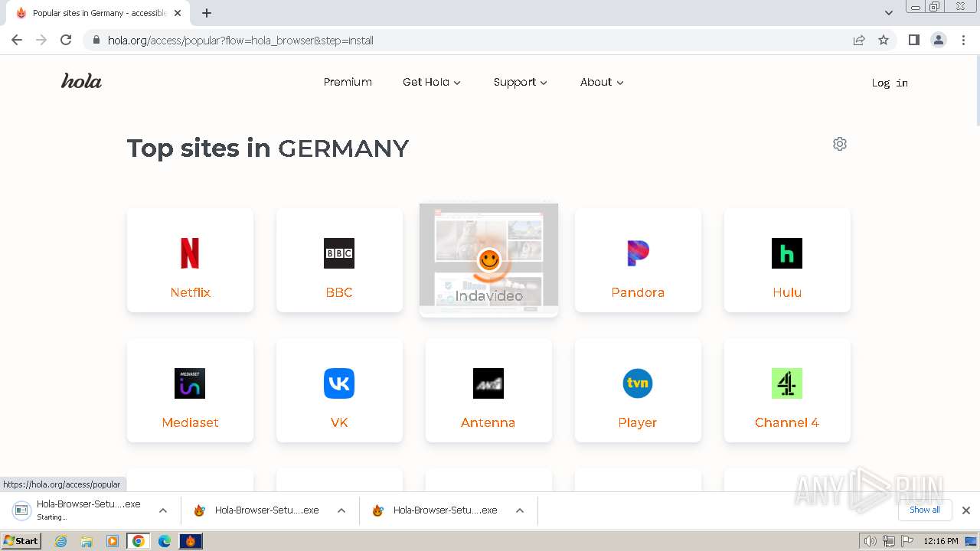Click the taskbar clock

941,541
